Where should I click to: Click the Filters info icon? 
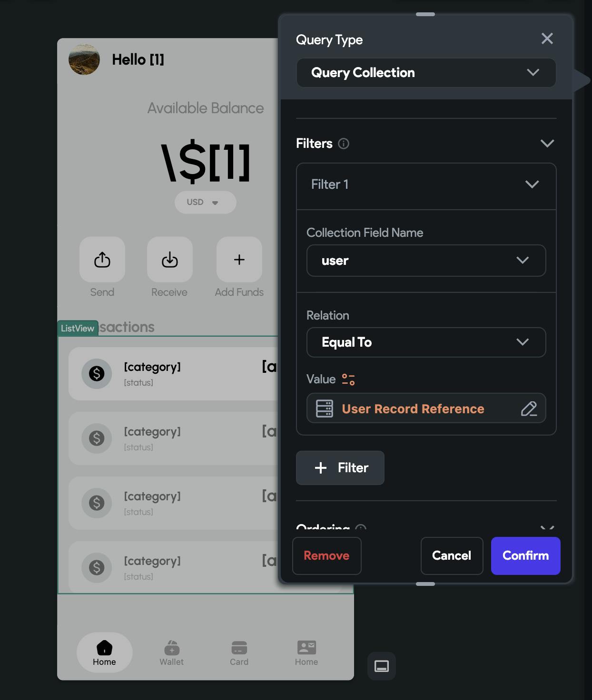pos(344,144)
